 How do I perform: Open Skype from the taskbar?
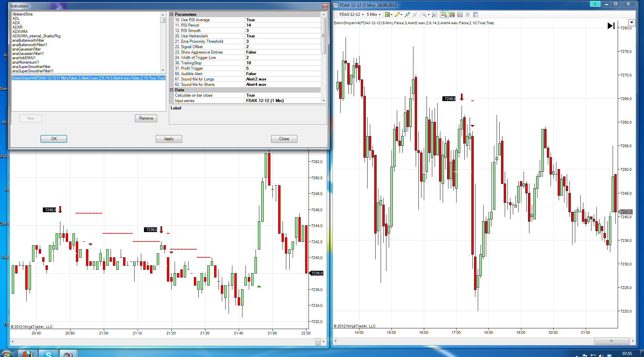pyautogui.click(x=49, y=354)
